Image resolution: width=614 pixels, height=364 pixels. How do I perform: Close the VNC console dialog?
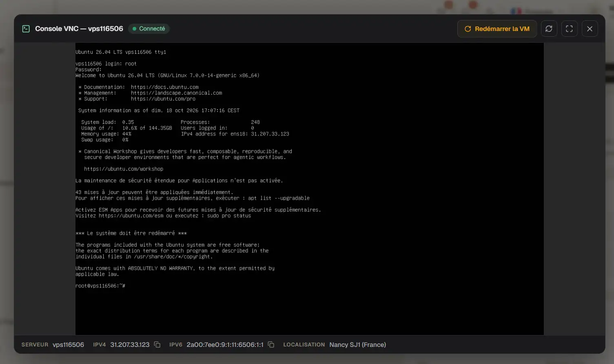tap(590, 29)
